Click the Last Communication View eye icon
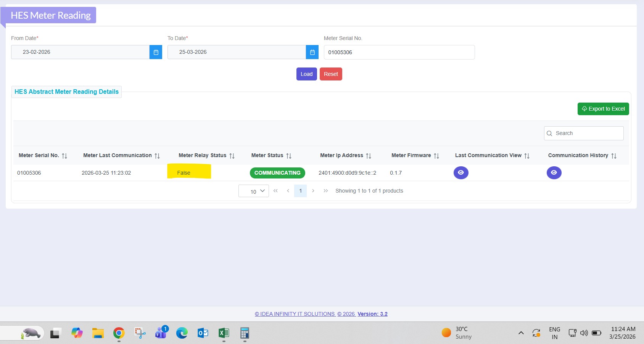This screenshot has height=344, width=644. pos(460,173)
